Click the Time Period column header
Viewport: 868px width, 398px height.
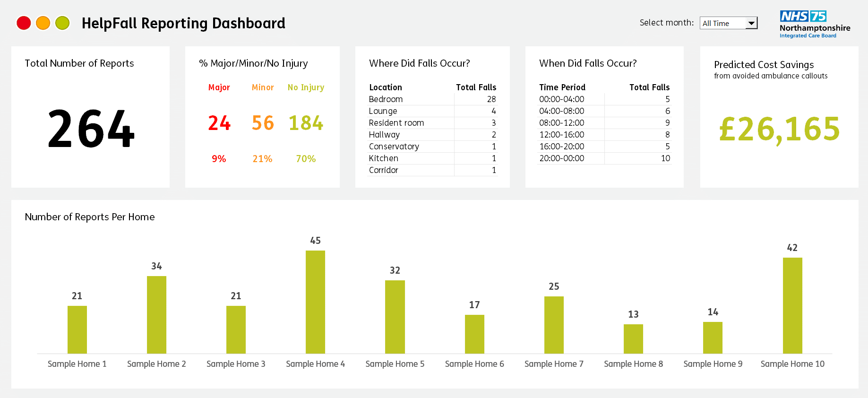click(562, 87)
